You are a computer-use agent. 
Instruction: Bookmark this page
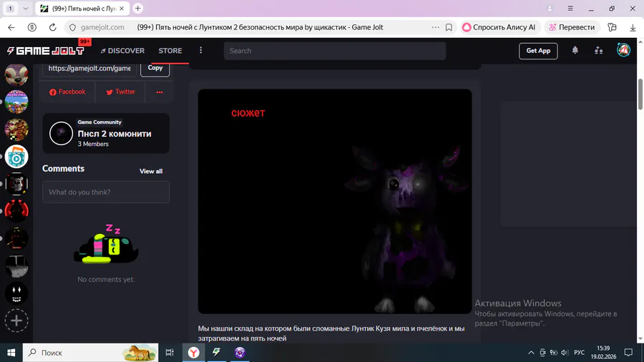(x=449, y=27)
